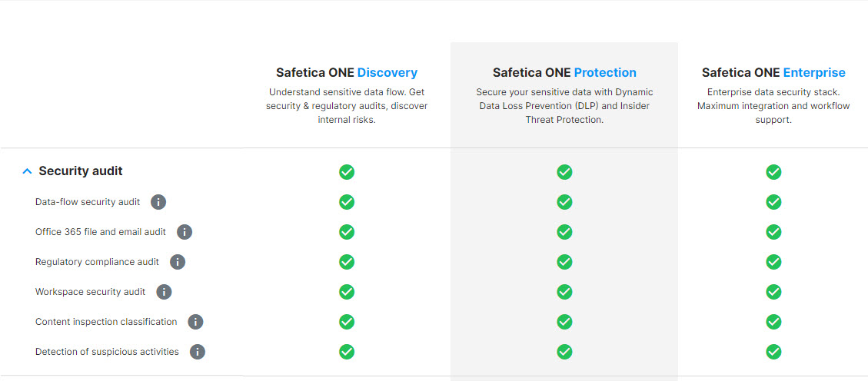Collapse the Security audit section chevron
The width and height of the screenshot is (868, 381).
[x=27, y=171]
